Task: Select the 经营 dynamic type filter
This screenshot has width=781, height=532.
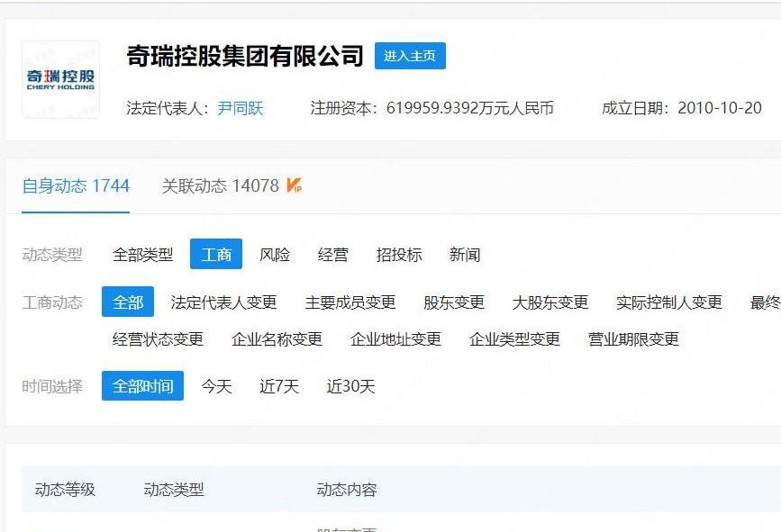Action: click(x=332, y=255)
